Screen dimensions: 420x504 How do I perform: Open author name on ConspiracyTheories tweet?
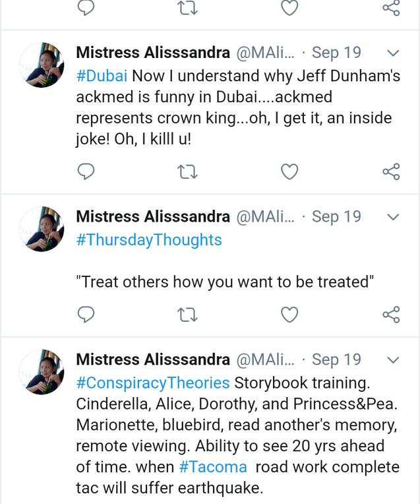(153, 360)
